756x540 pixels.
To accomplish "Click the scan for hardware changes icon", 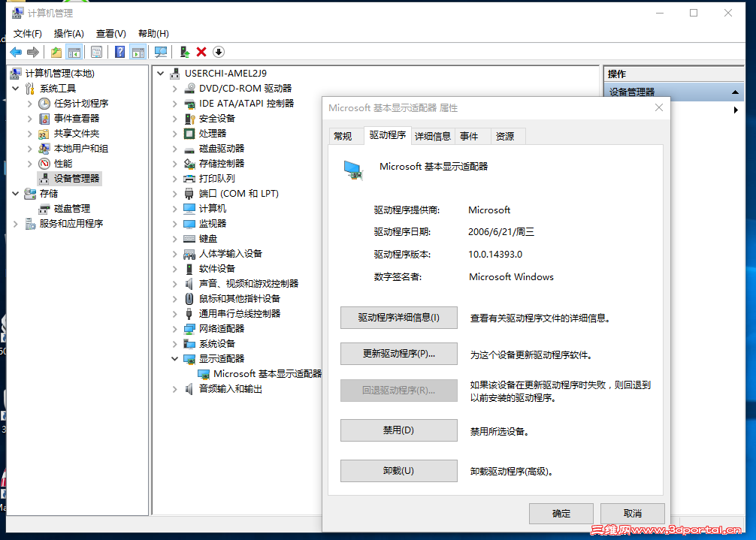I will point(160,51).
